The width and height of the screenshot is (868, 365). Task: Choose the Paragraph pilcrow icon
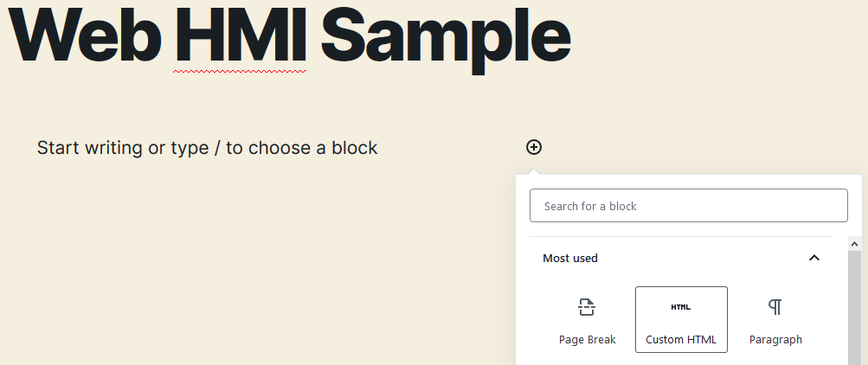click(775, 307)
